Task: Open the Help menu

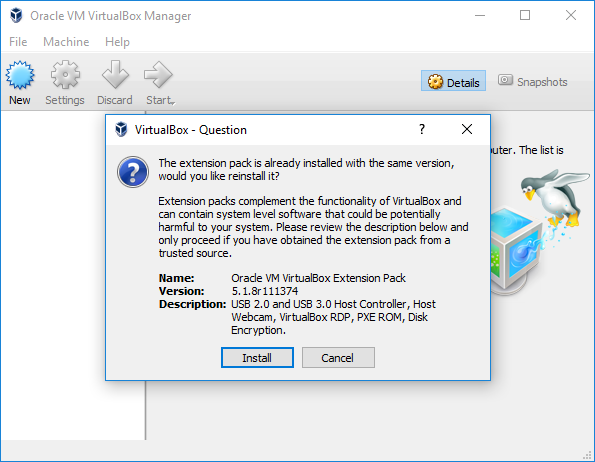Action: tap(117, 42)
